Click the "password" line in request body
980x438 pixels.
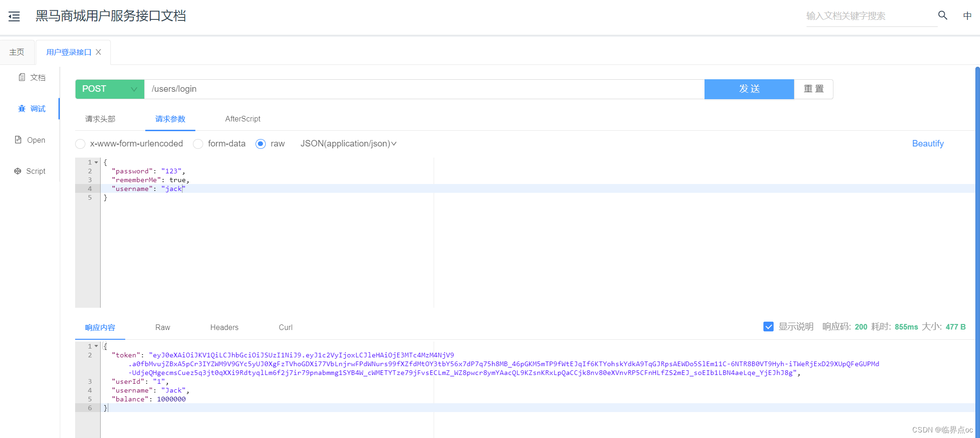(148, 171)
